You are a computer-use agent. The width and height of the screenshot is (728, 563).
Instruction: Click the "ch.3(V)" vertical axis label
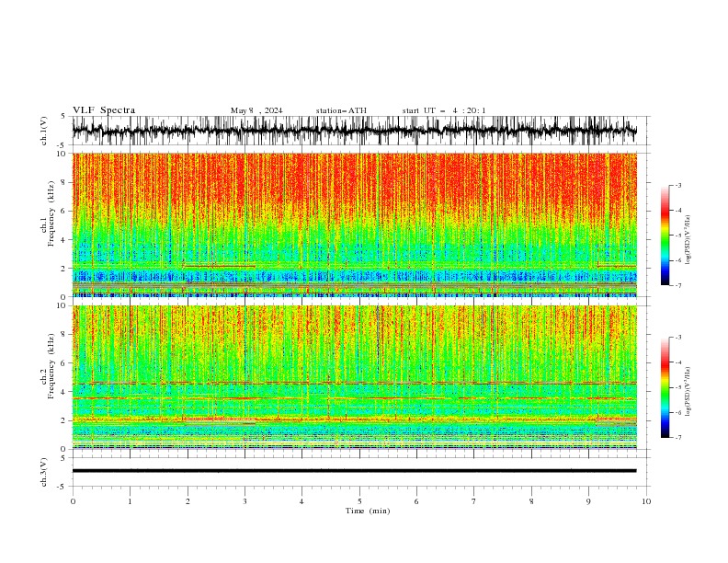44,472
